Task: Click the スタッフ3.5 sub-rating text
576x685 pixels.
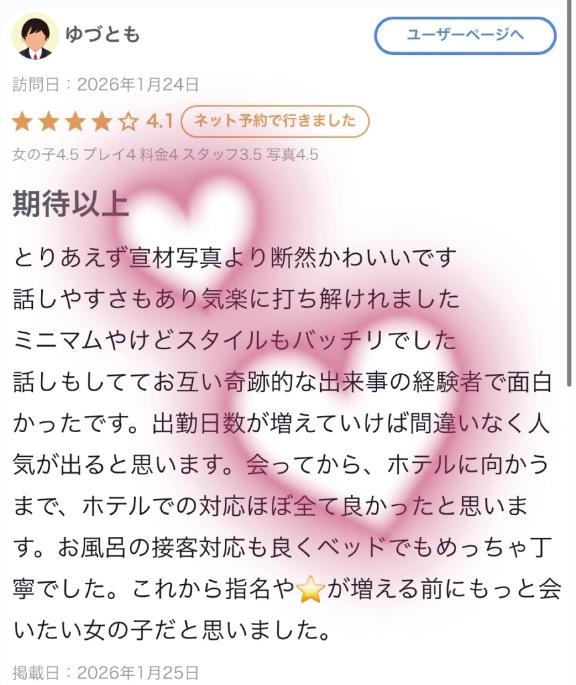Action: (222, 154)
